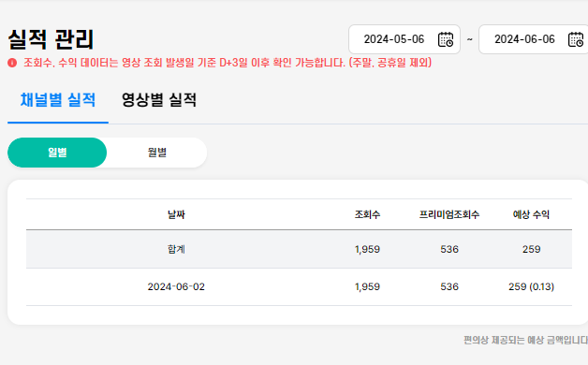Click the 2024-06-06 end date field
Screen dimensions: 588x365
click(534, 39)
